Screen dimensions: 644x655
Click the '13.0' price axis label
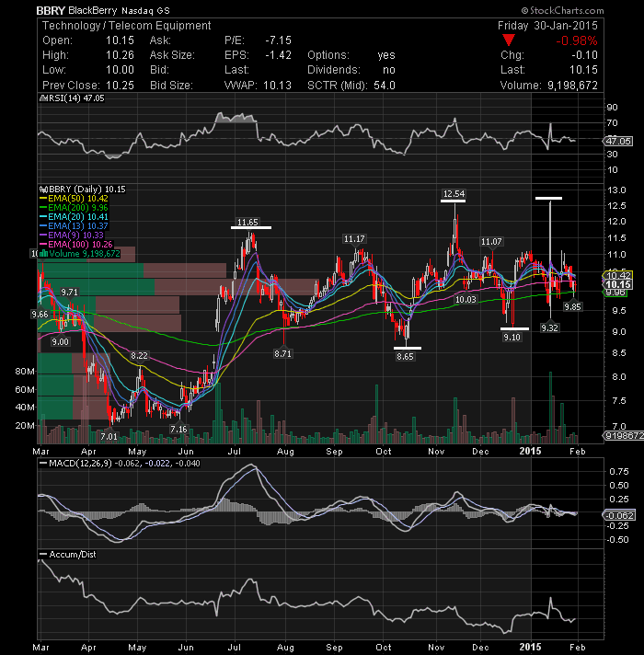616,190
